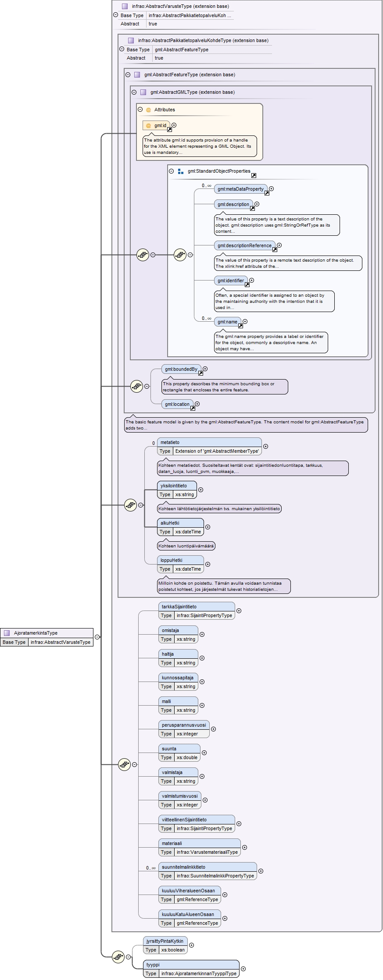Select gml:AbstractFeatureType type icon
This screenshot has width=383, height=980.
pos(137,75)
